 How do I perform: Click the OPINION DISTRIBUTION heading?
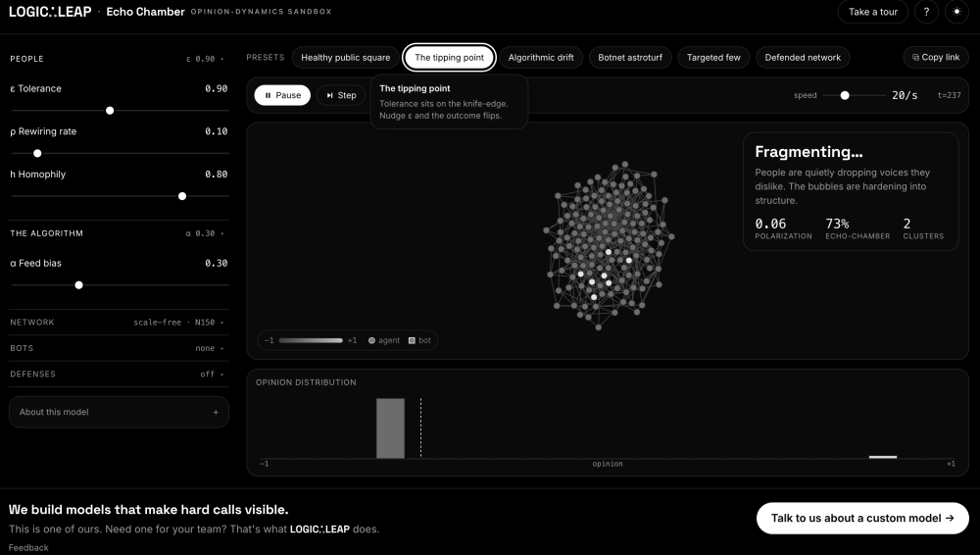point(306,382)
